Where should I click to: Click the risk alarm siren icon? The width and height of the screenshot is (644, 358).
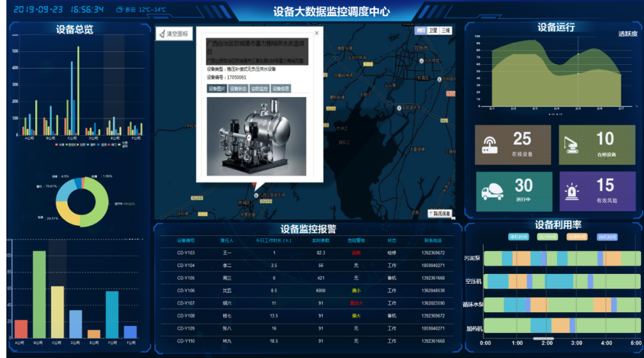click(x=572, y=192)
